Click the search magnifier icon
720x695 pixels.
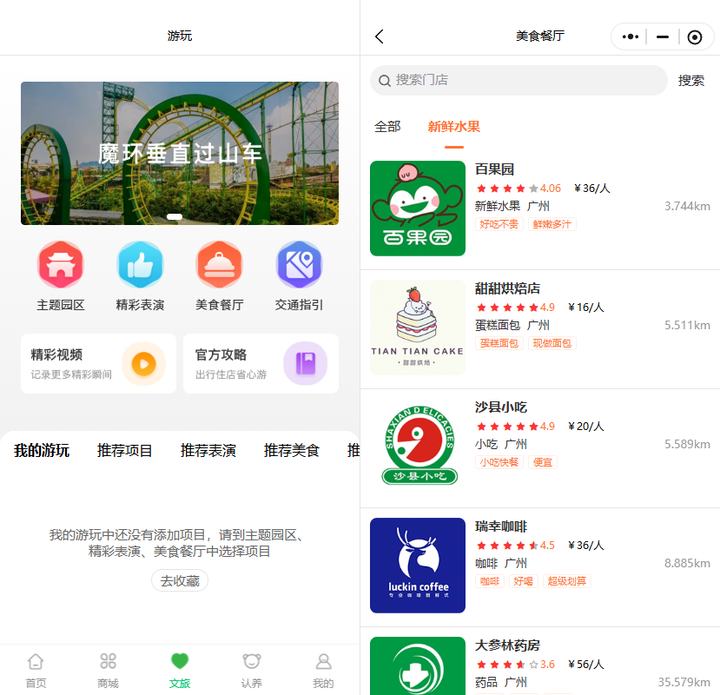pos(384,80)
